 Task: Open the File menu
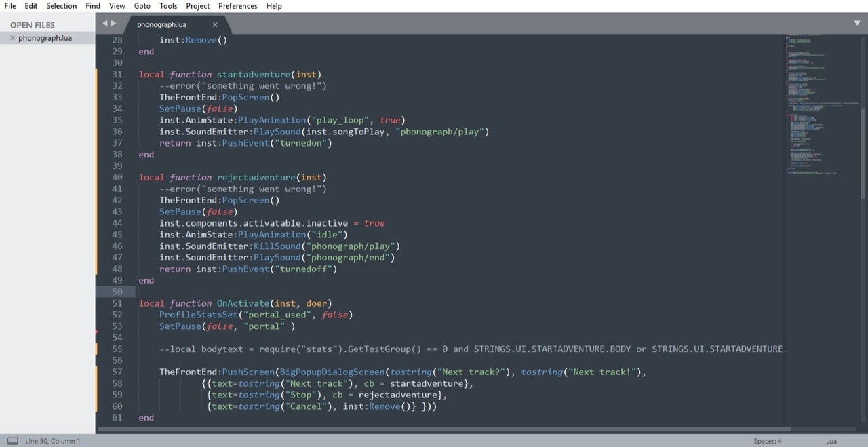click(x=10, y=6)
